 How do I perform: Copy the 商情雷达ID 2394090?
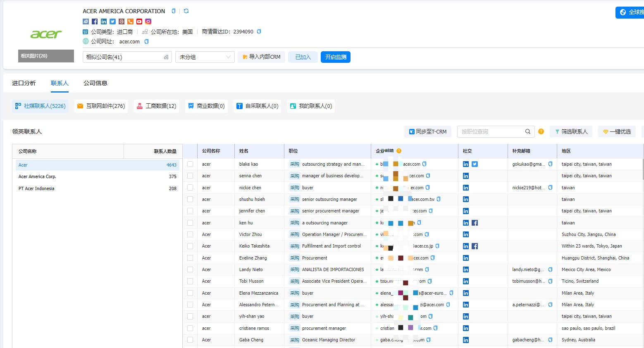click(259, 31)
